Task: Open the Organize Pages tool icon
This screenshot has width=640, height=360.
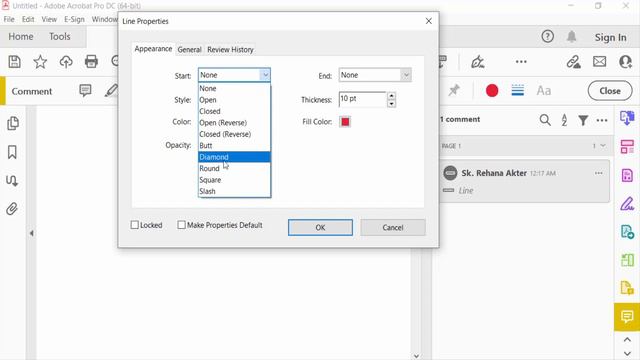Action: 627,147
